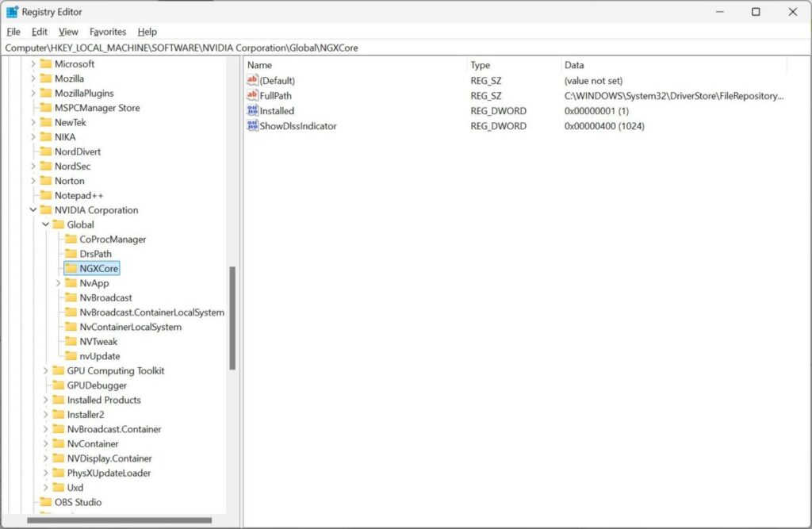Select the ShowDlssIndicator DWORD value icon
This screenshot has width=812, height=529.
(x=252, y=125)
